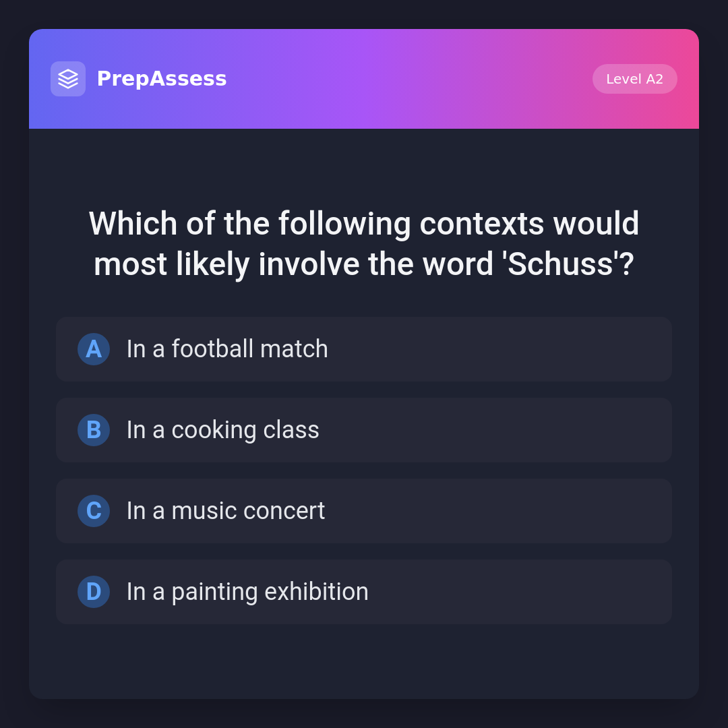Mark answer 'In a painting exhibition'
The image size is (728, 728).
(247, 592)
